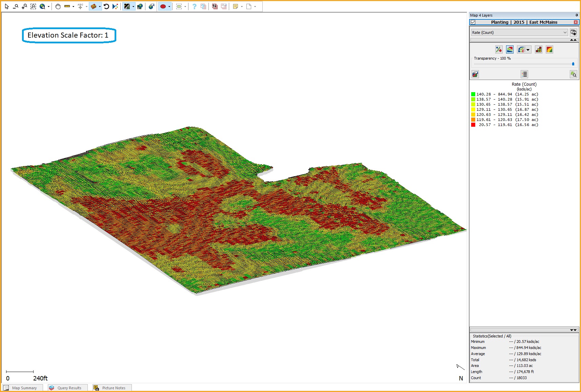The height and width of the screenshot is (392, 581).
Task: Uncheck the Planting 2015 East McMains layer
Action: 473,22
